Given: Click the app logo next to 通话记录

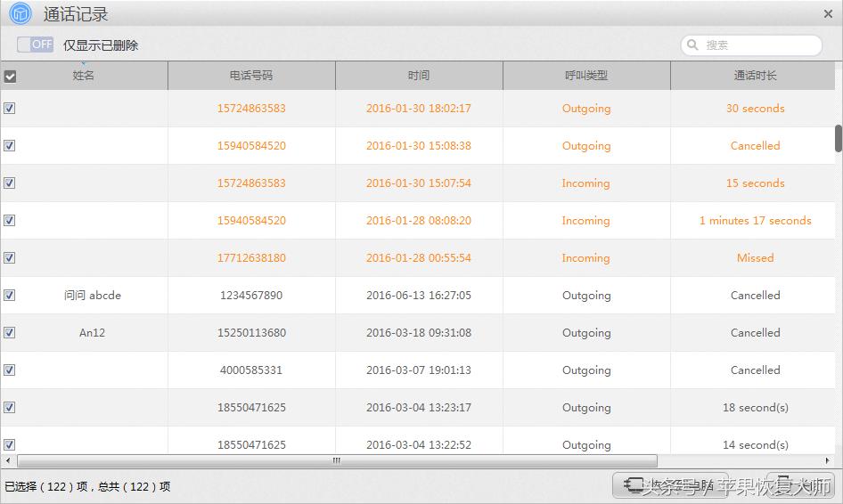Looking at the screenshot, I should pos(20,13).
